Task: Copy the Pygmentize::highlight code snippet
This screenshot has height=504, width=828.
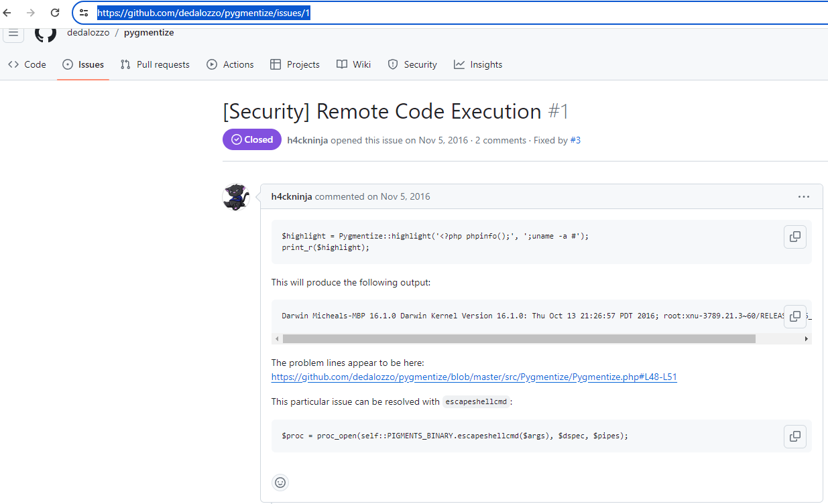Action: tap(795, 237)
